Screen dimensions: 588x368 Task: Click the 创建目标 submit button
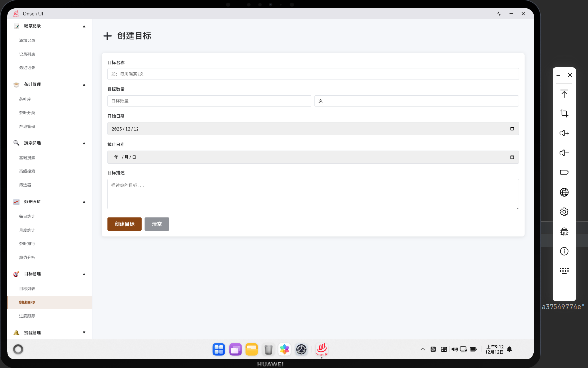coord(124,224)
